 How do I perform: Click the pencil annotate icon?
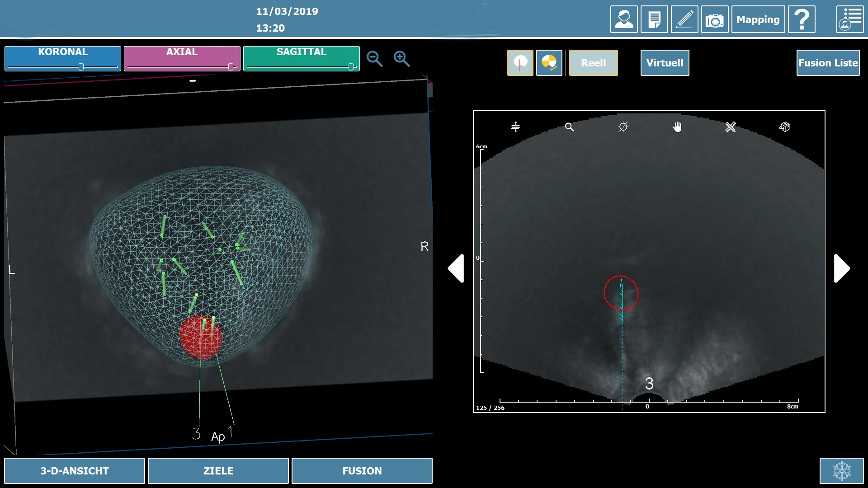(x=684, y=19)
